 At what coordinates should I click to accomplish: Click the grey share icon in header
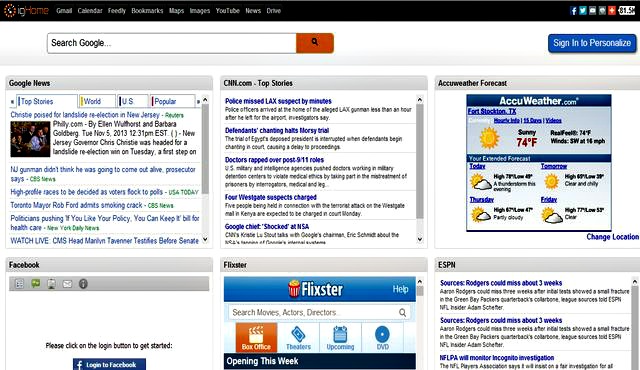[602, 11]
